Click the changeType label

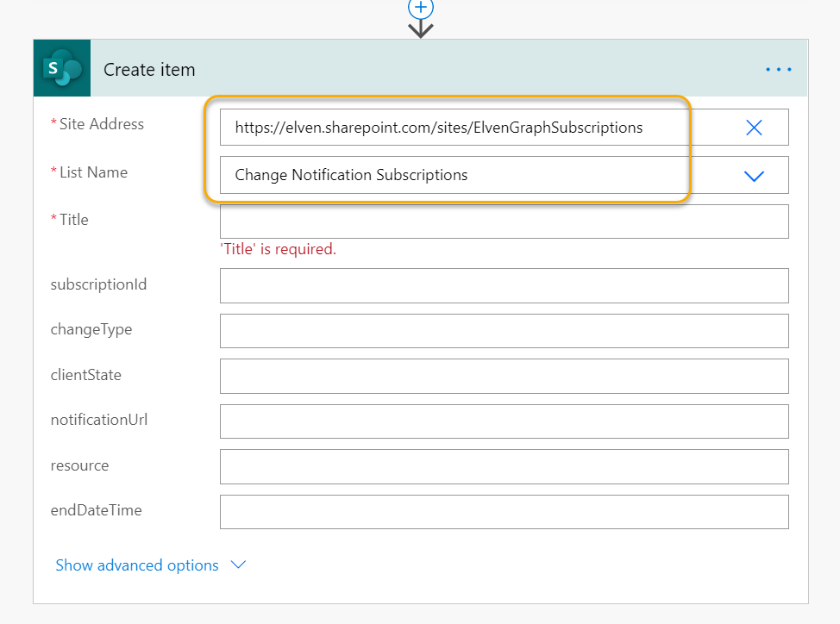pos(91,329)
